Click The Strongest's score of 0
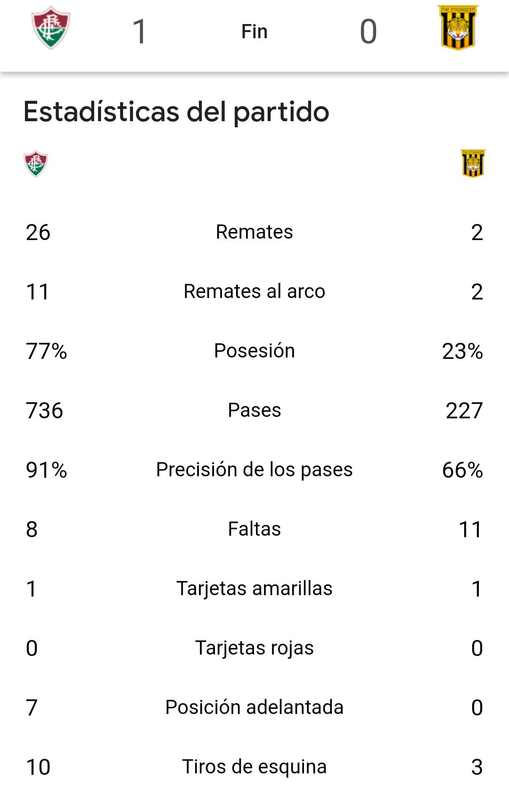This screenshot has height=812, width=509. pos(368,32)
